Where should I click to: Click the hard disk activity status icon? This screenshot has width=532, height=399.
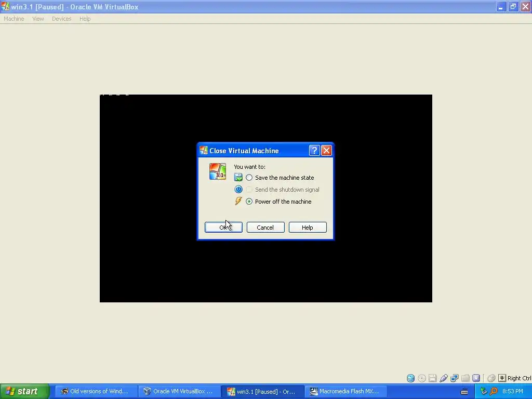click(x=410, y=378)
